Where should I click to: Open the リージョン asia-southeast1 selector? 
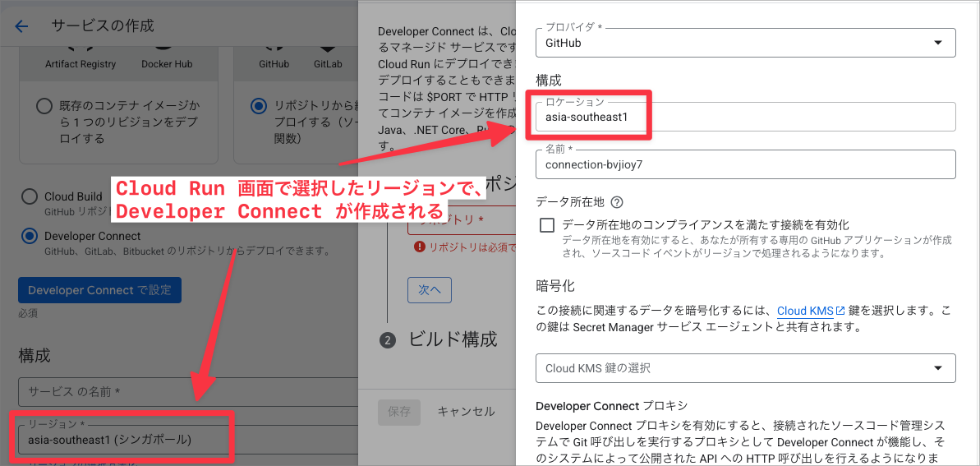click(187, 440)
